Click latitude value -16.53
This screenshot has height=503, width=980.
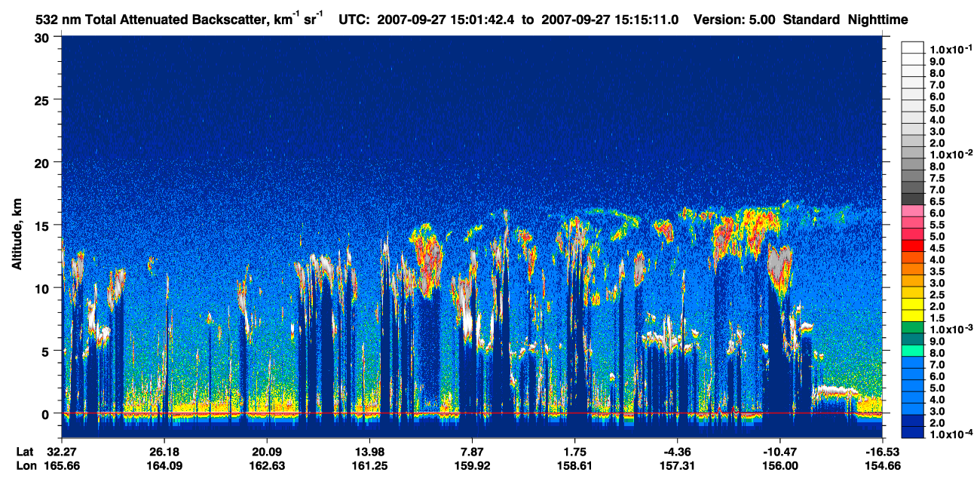pos(882,451)
